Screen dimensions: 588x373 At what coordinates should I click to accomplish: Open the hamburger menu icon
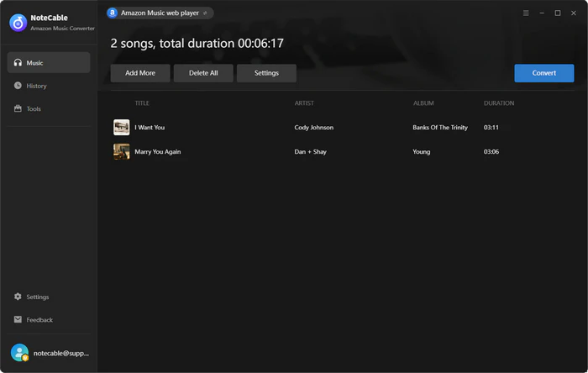[x=526, y=13]
